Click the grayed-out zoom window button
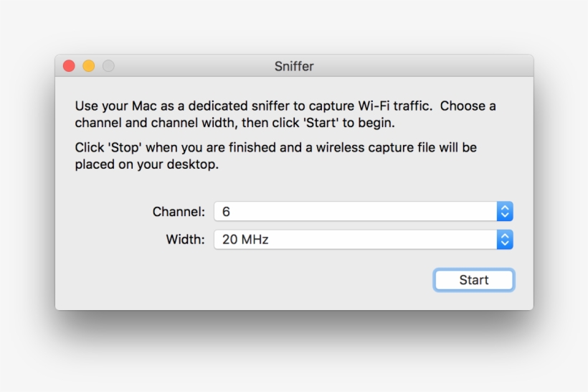The height and width of the screenshot is (392, 588). click(108, 66)
